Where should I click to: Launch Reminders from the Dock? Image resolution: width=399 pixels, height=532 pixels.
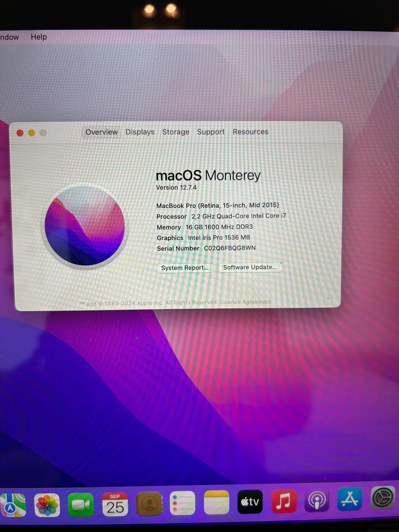pyautogui.click(x=182, y=503)
